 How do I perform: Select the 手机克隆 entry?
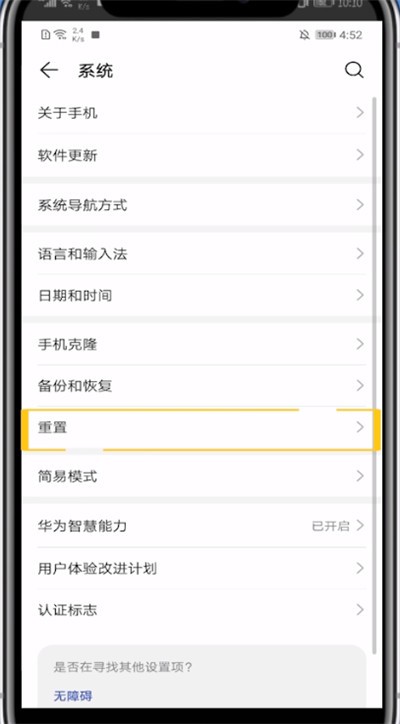click(x=201, y=344)
